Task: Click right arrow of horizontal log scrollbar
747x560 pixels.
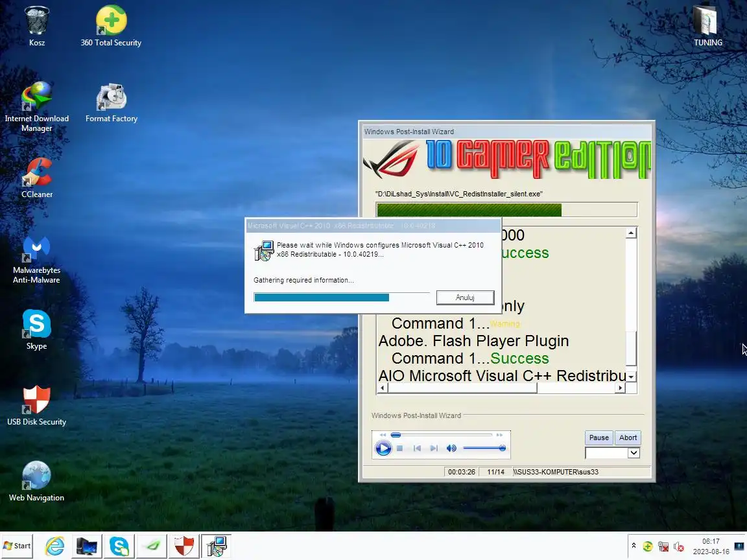Action: [x=620, y=388]
